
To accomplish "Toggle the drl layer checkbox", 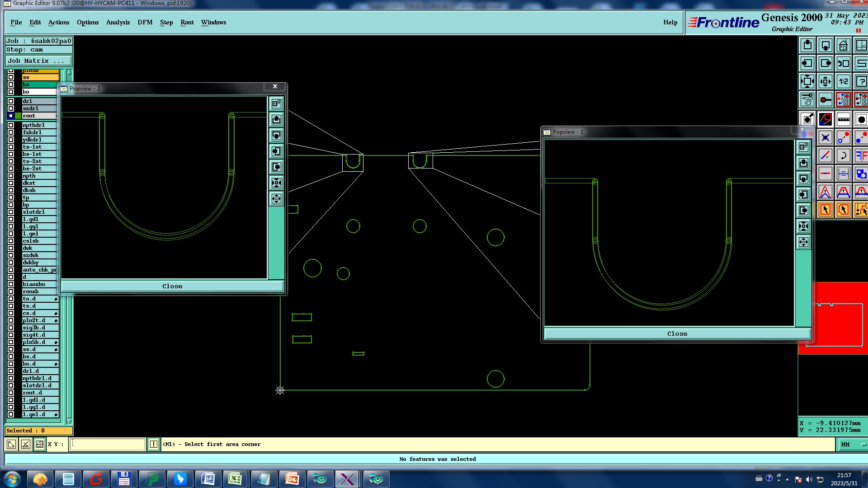I will 11,101.
